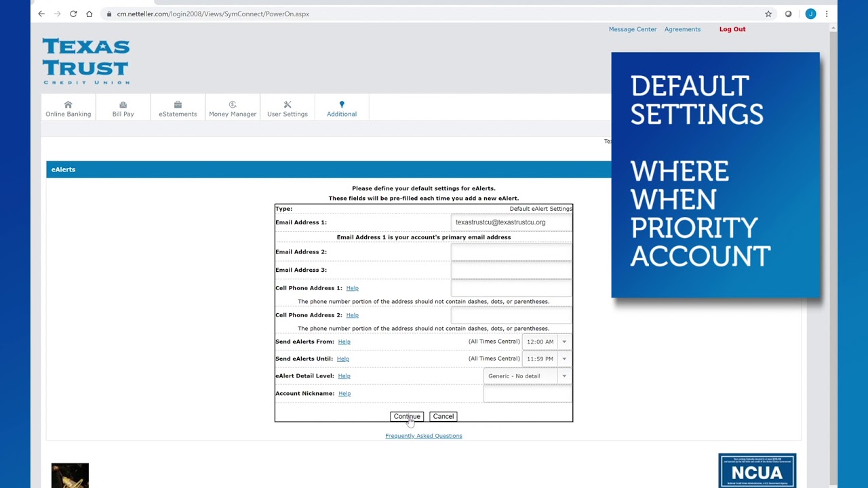868x488 pixels.
Task: Open the Agreements link
Action: coord(682,29)
